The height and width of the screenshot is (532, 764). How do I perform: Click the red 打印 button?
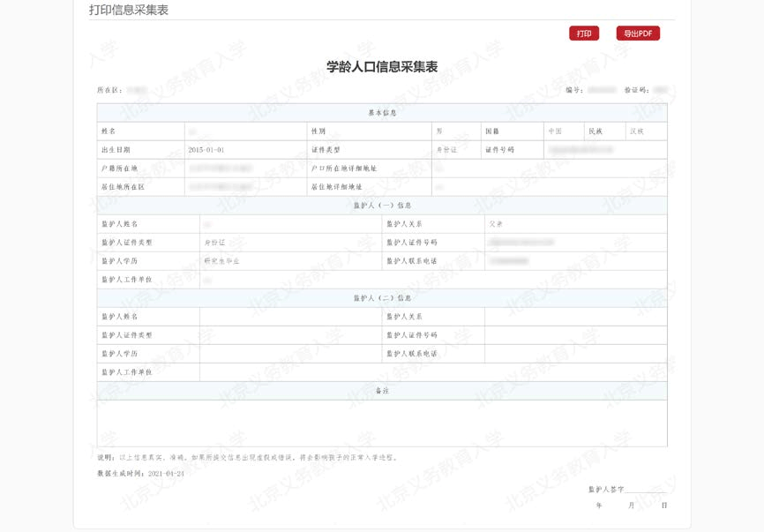coord(584,34)
